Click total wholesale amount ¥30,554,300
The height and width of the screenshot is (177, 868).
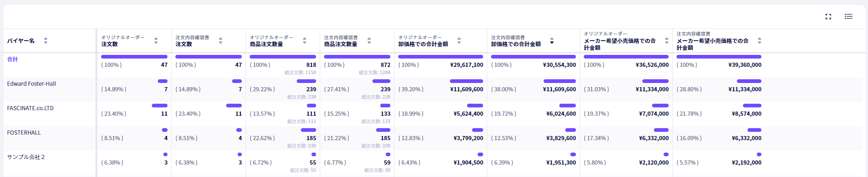point(559,65)
